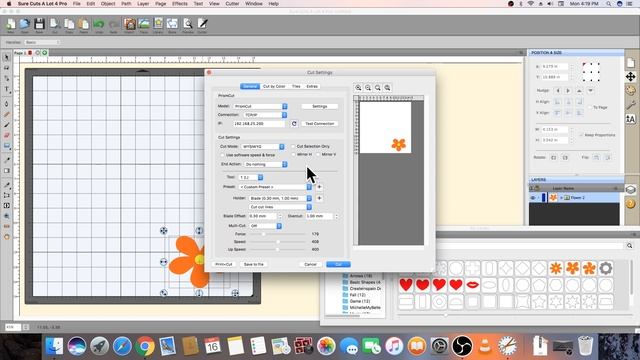Click the Save to file button
Screen dimensions: 640x360
pos(253,264)
